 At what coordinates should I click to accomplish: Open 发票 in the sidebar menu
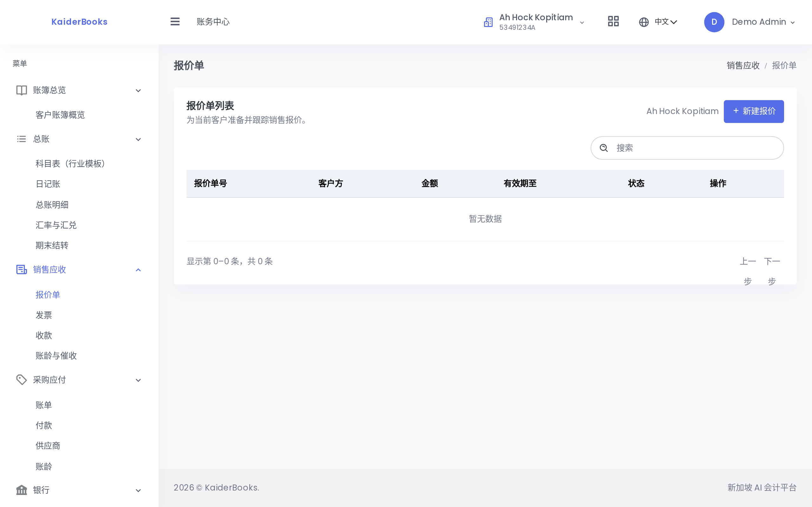(x=44, y=315)
